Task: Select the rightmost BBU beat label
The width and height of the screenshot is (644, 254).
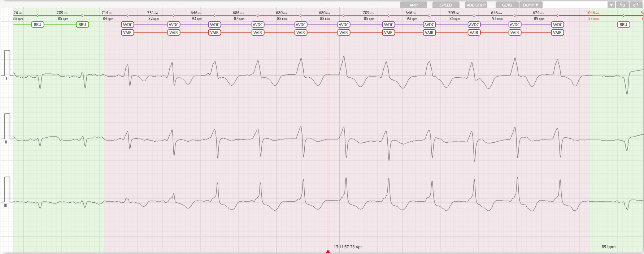Action: 623,25
